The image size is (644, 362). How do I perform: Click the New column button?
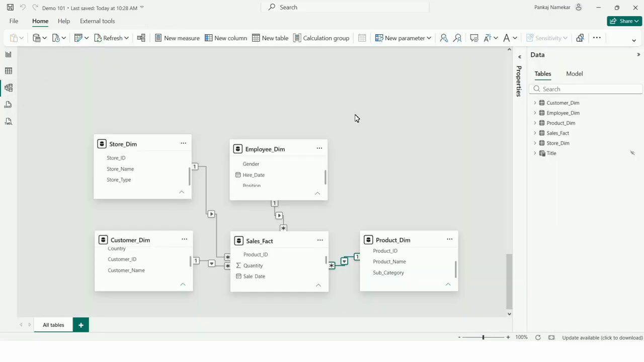point(226,38)
